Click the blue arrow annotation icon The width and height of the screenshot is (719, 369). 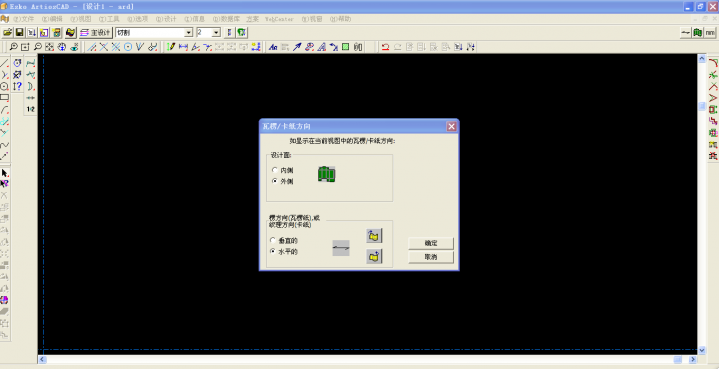click(297, 47)
